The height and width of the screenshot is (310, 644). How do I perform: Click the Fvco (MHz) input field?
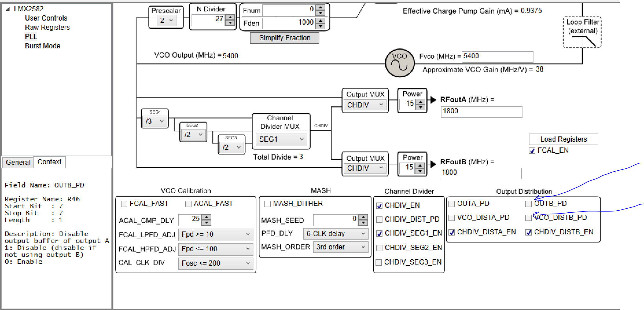tap(497, 57)
